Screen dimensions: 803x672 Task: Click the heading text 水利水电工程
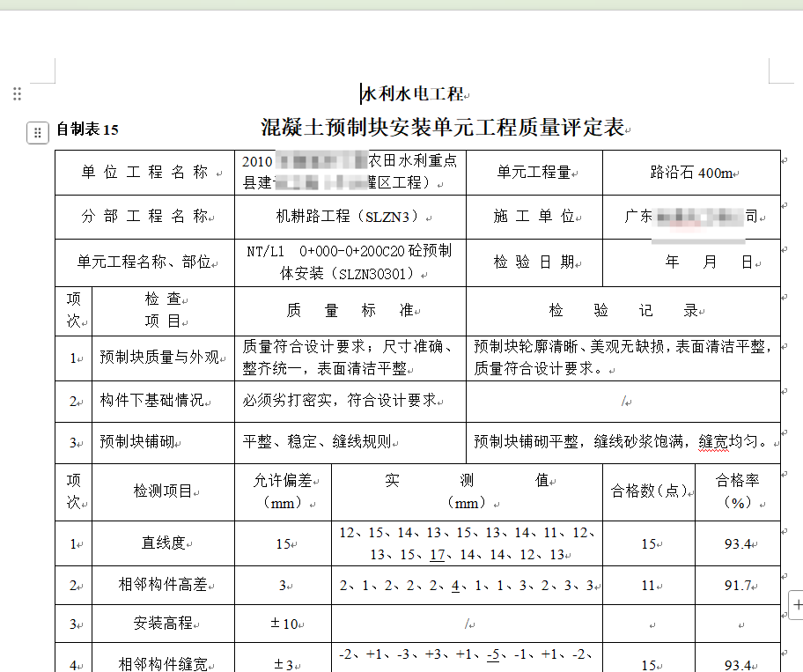point(412,94)
